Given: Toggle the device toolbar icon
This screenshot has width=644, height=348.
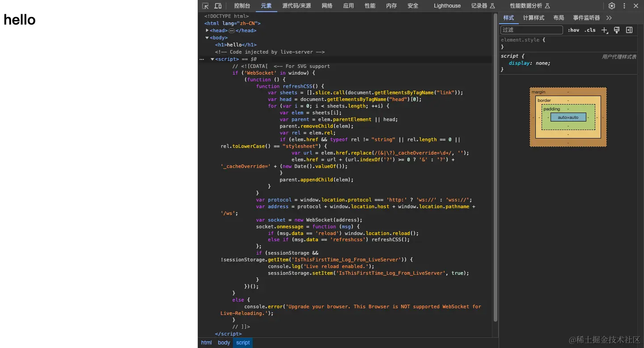Looking at the screenshot, I should pos(218,6).
